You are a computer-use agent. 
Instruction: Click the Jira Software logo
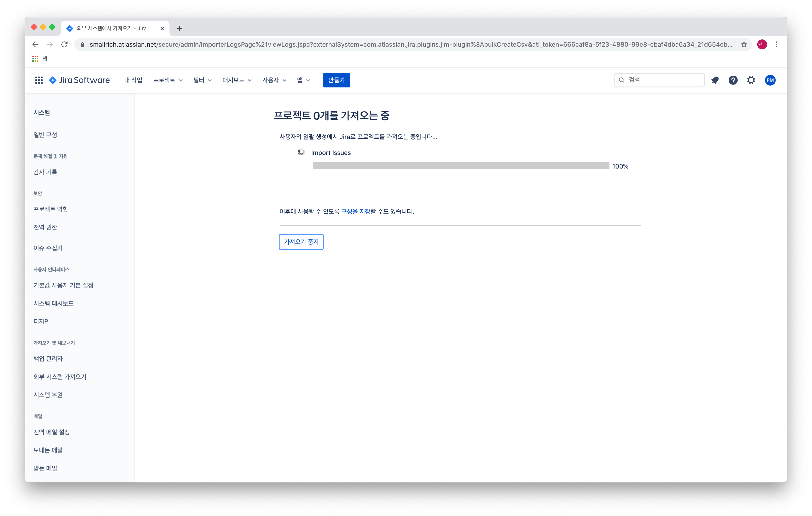coord(80,80)
